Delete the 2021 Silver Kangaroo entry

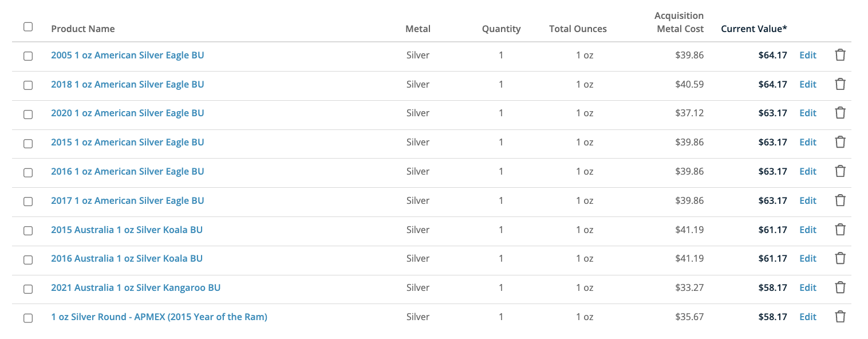click(840, 288)
